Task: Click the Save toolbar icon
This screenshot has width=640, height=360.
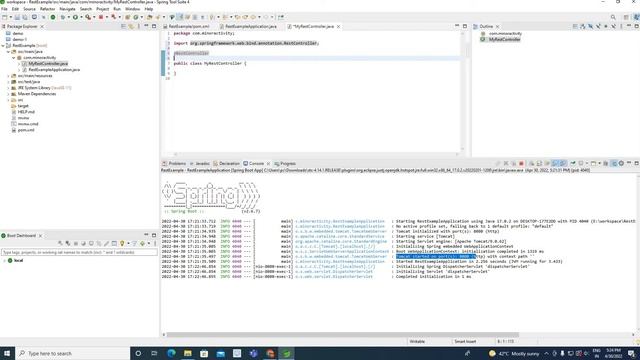Action: (17, 17)
